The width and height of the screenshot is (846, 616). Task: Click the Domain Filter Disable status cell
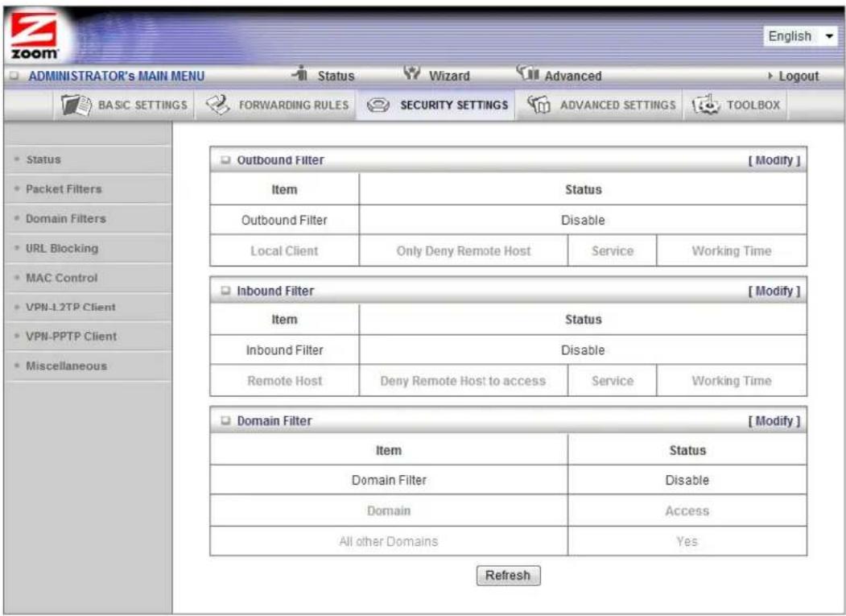coord(687,481)
